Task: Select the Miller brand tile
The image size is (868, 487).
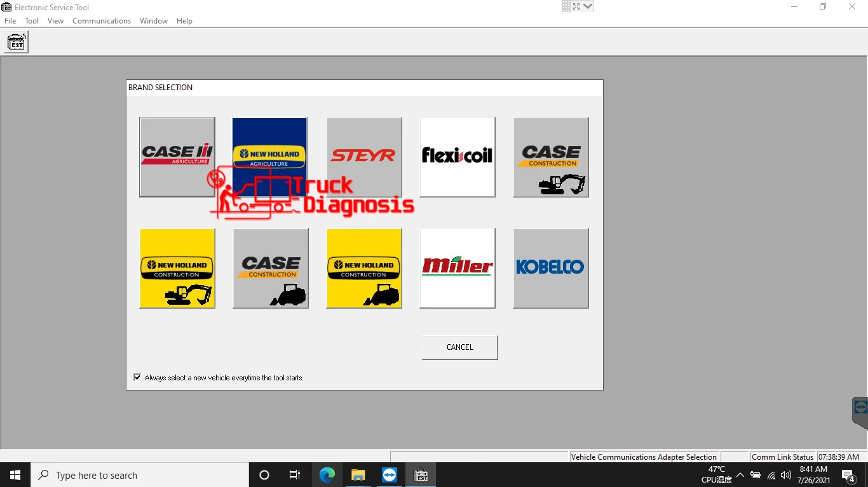Action: [x=458, y=268]
